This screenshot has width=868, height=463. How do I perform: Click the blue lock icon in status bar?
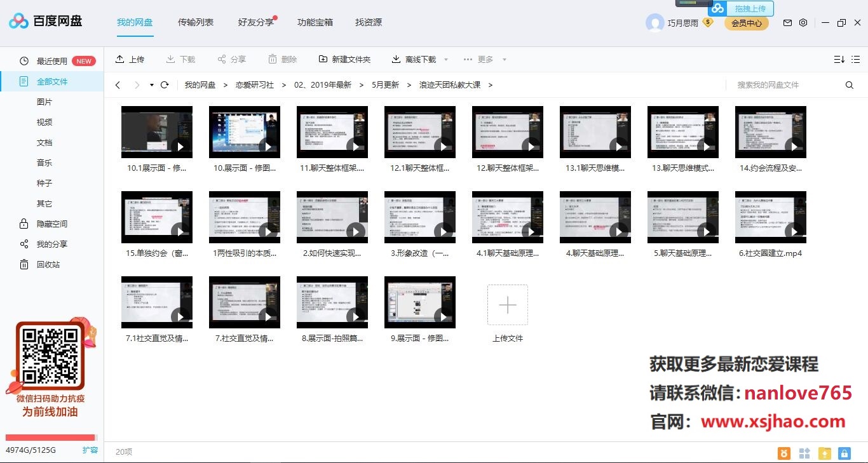844,453
